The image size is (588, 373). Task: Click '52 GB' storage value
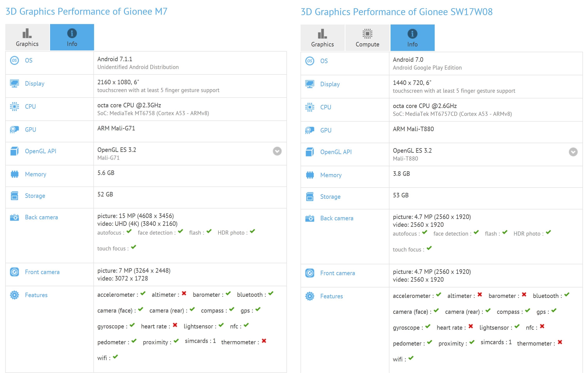(x=105, y=194)
